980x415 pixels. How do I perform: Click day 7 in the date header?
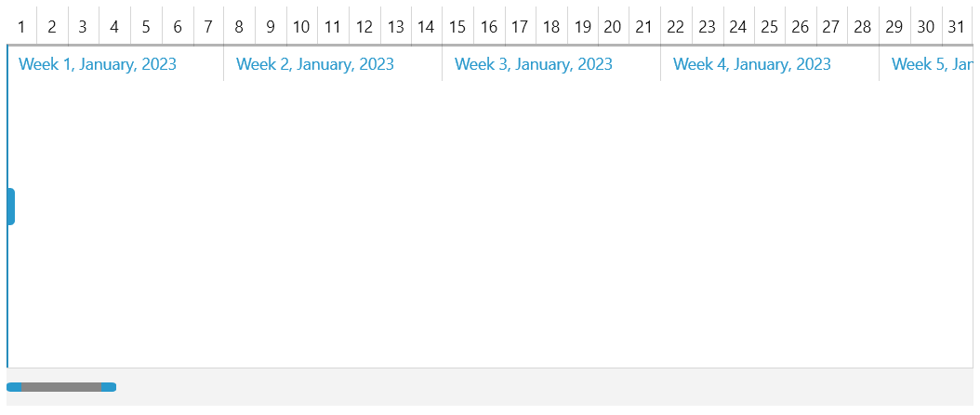tap(208, 27)
